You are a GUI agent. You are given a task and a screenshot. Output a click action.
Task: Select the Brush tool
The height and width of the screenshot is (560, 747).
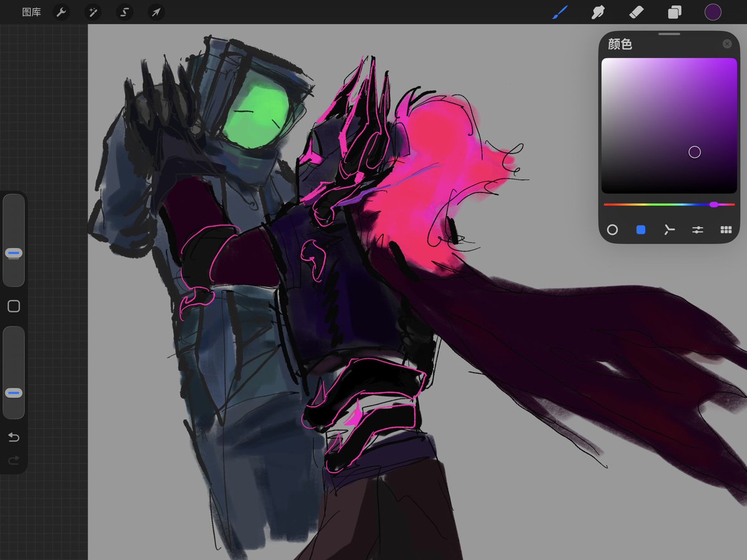(x=560, y=12)
